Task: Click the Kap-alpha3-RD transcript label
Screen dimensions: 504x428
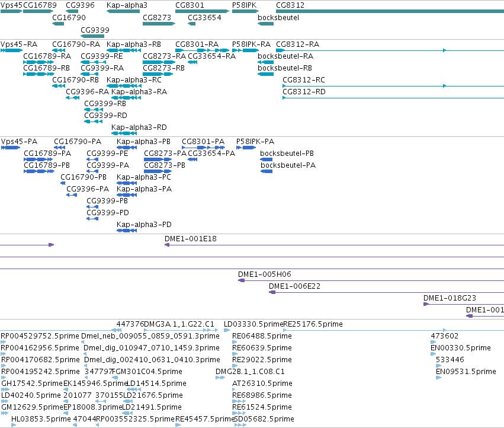Action: pos(139,127)
